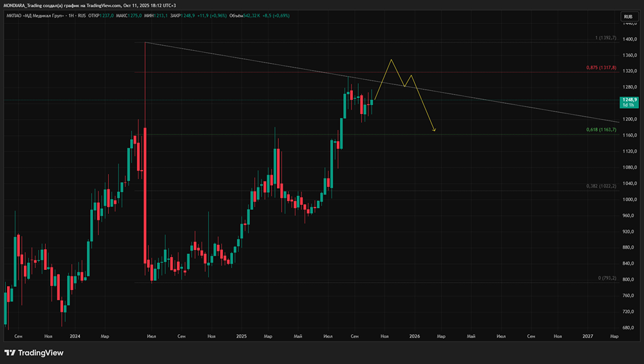Click the volume change +8,5 (+0,69%)
This screenshot has height=364, width=644.
click(x=276, y=15)
